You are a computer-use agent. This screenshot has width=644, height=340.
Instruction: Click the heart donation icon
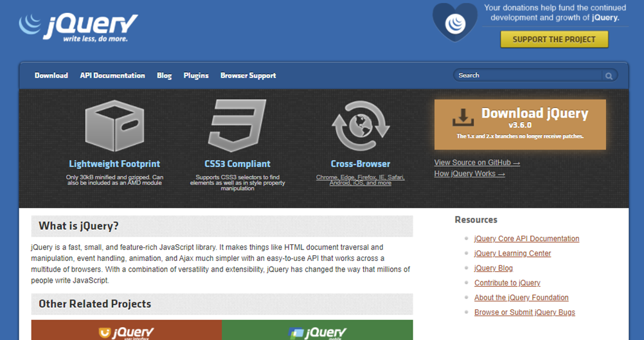[455, 22]
